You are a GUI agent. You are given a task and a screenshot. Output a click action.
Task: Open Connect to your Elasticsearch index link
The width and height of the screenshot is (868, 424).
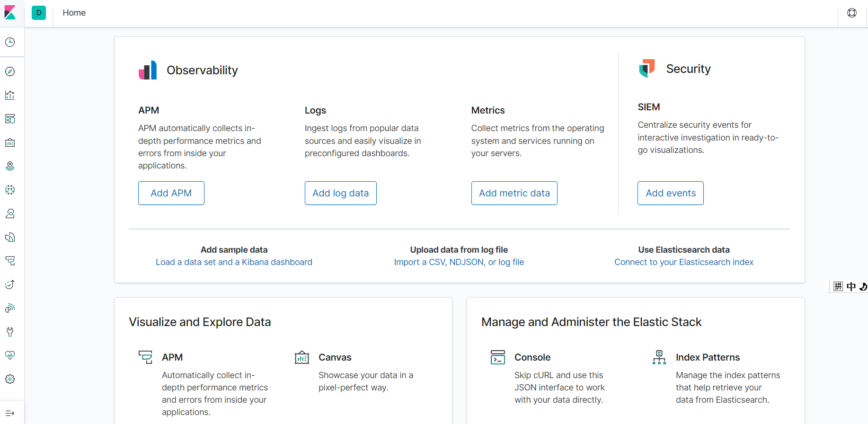[x=684, y=262]
